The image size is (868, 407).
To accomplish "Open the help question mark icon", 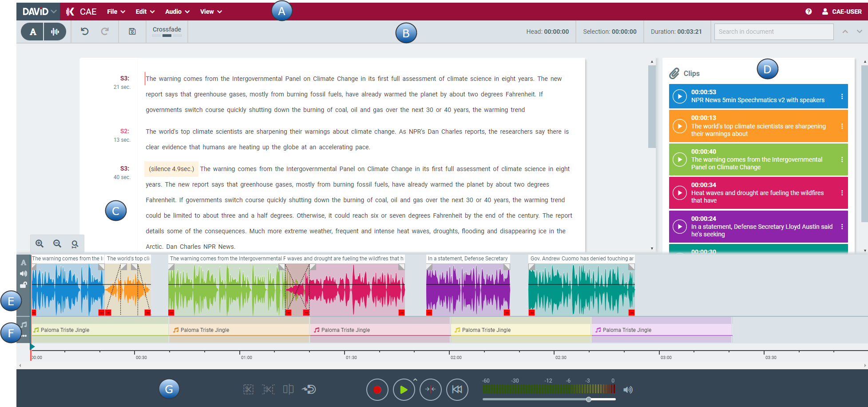I will (x=809, y=12).
